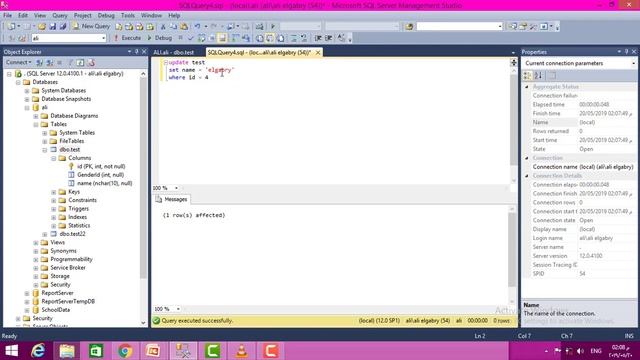
Task: Select the ReportServer database
Action: tap(58, 293)
